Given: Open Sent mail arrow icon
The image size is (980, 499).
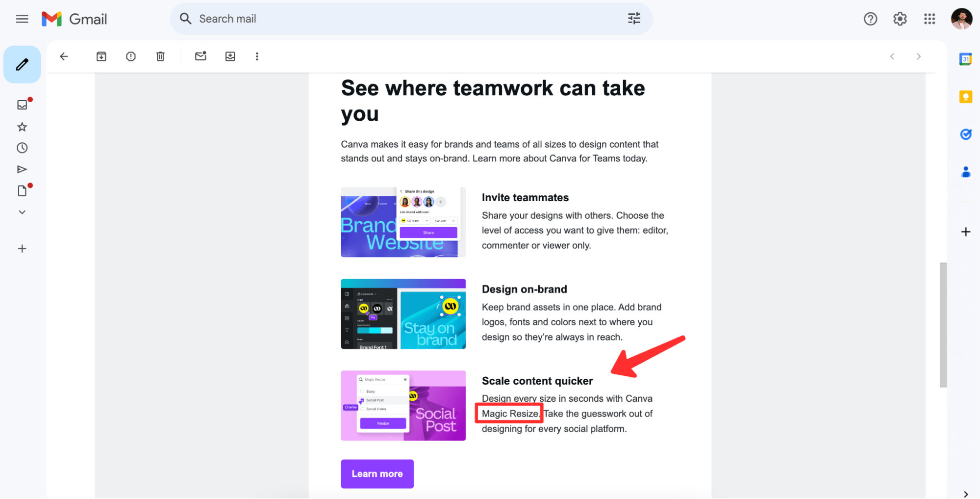Looking at the screenshot, I should point(22,169).
